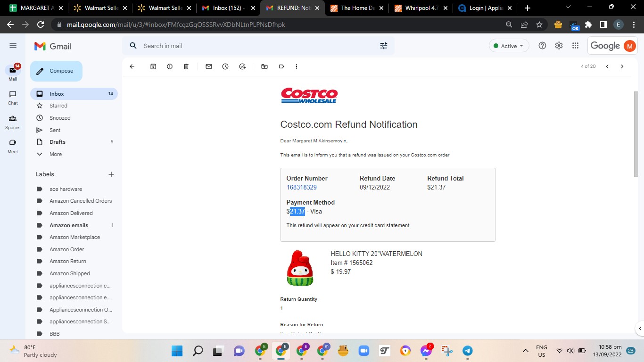
Task: Switch to the MARGARET spreadsheet tab
Action: pos(35,8)
